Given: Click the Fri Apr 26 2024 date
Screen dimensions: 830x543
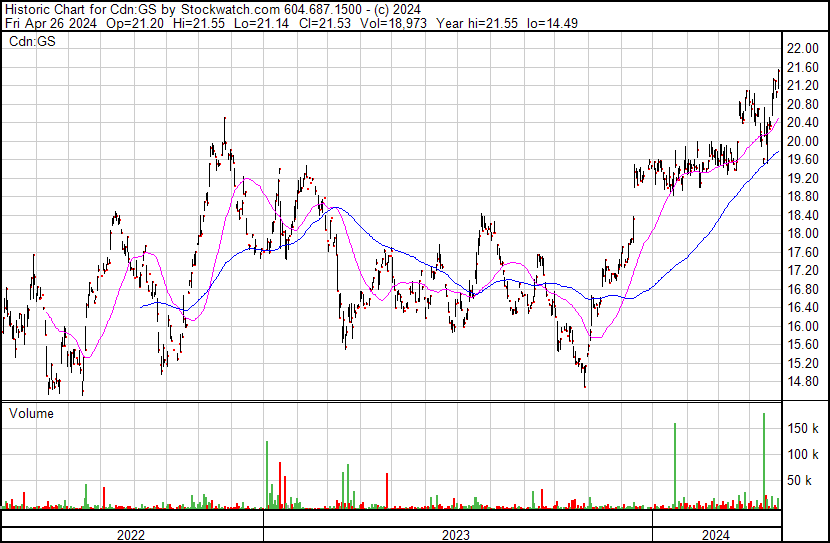Looking at the screenshot, I should pos(51,23).
